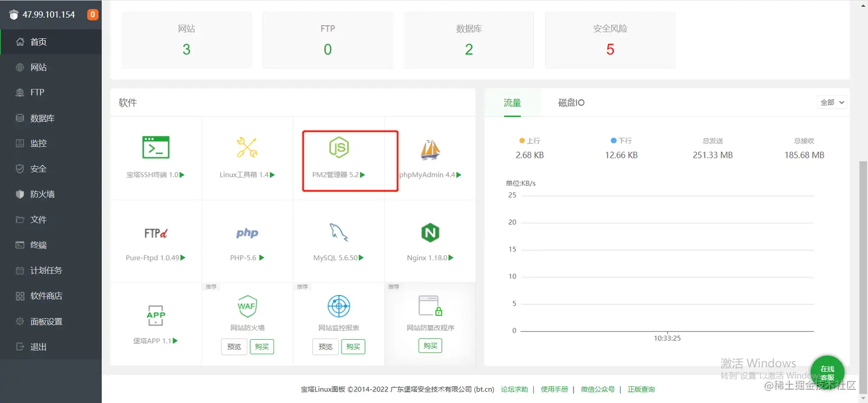This screenshot has height=403, width=868.
Task: Open the 微信公众号 footer link
Action: coord(598,389)
